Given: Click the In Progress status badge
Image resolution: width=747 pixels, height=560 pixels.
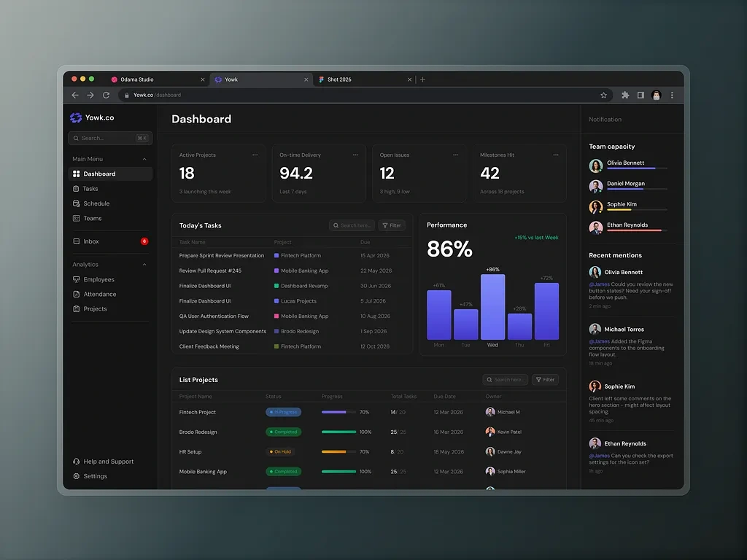Looking at the screenshot, I should point(284,412).
